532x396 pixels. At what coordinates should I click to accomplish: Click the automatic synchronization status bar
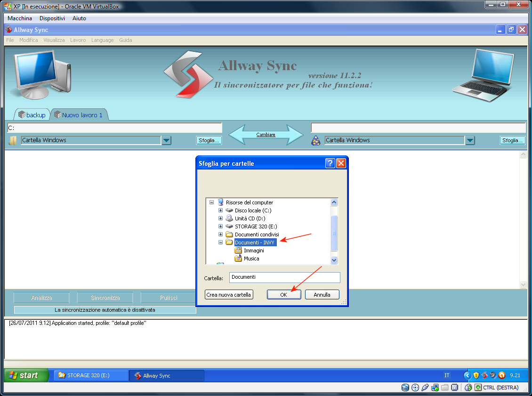pyautogui.click(x=105, y=310)
